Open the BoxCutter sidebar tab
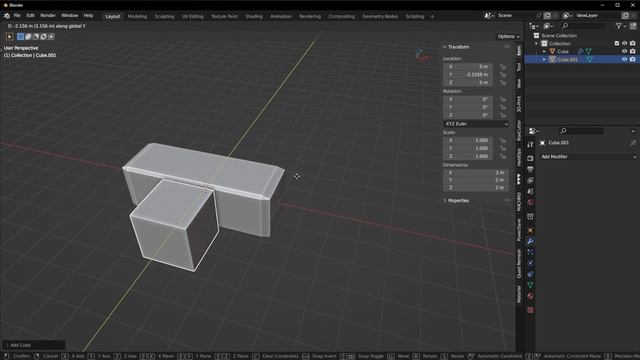Screen dimensions: 640x360 click(x=519, y=130)
